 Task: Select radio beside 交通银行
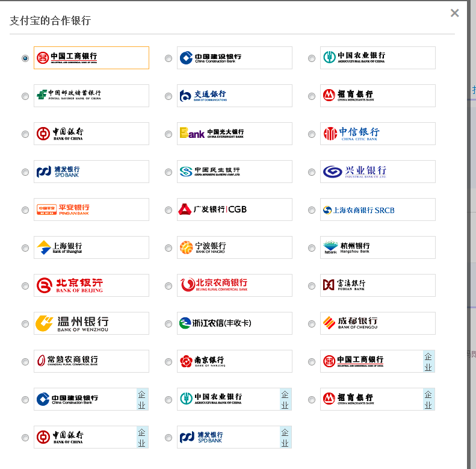pyautogui.click(x=168, y=96)
